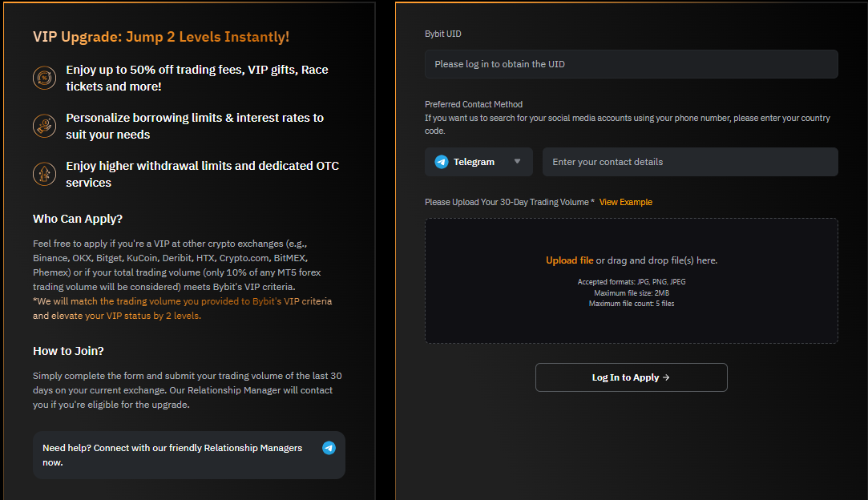Screen dimensions: 868x500
Task: Click the trading fees discount icon
Action: 44,78
